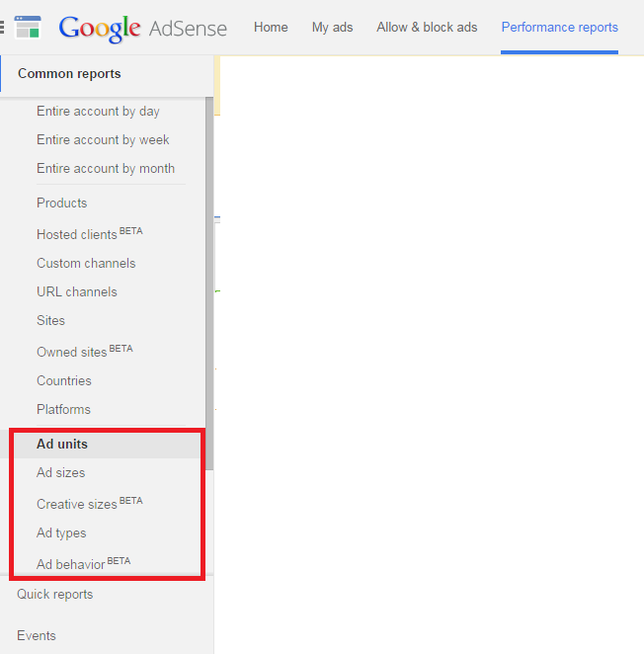The height and width of the screenshot is (654, 644).
Task: Open Ad behavior BETA report
Action: (83, 563)
